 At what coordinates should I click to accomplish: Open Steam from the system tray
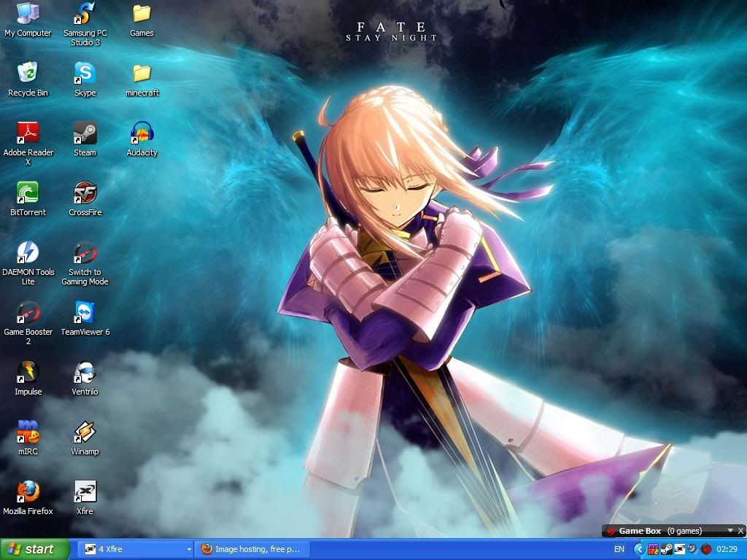666,549
